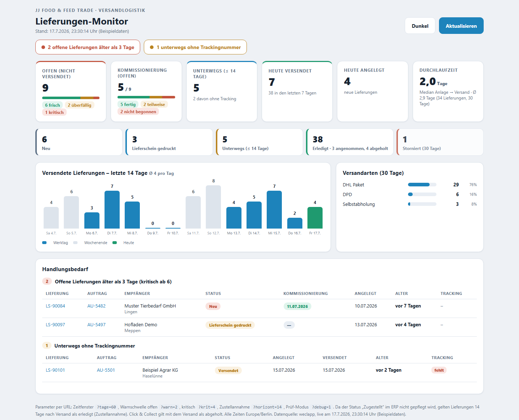Click the Selbstabholung share bar
Image resolution: width=519 pixels, height=420 pixels.
point(422,204)
